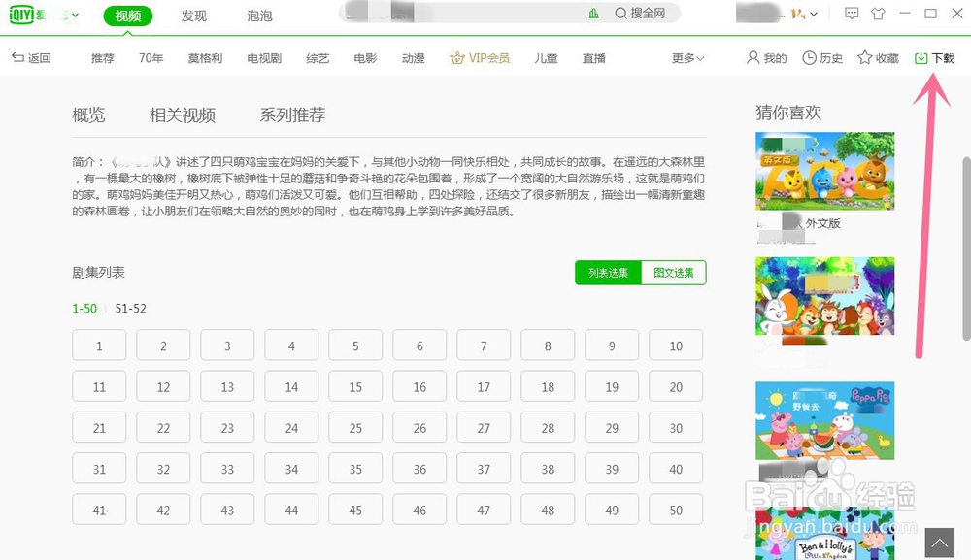Switch to the 相关视频 tab

tap(184, 115)
